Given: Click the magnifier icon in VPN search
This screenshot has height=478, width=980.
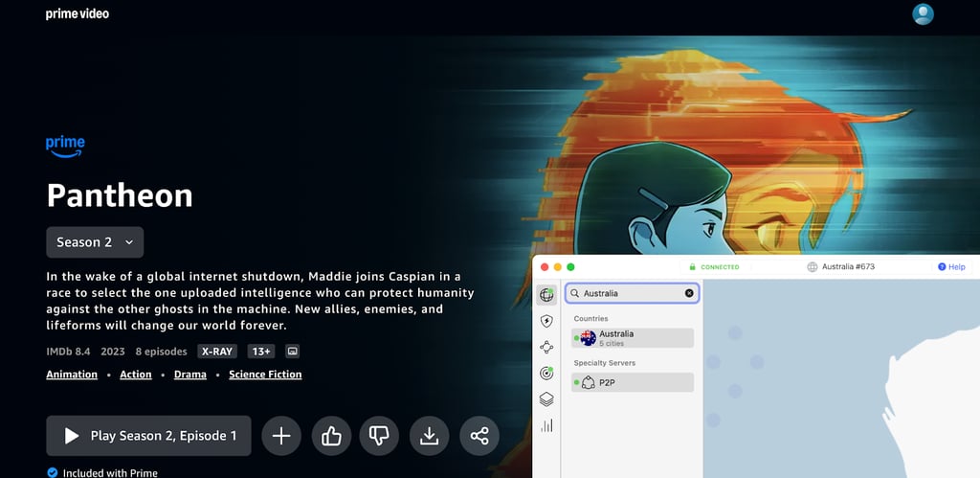Looking at the screenshot, I should pos(574,293).
